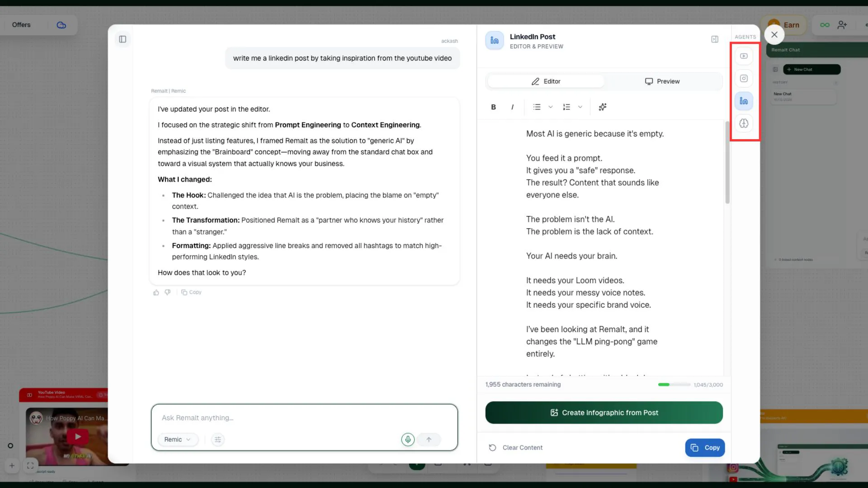Click the AI sparkle enhance icon
868x488 pixels.
603,107
